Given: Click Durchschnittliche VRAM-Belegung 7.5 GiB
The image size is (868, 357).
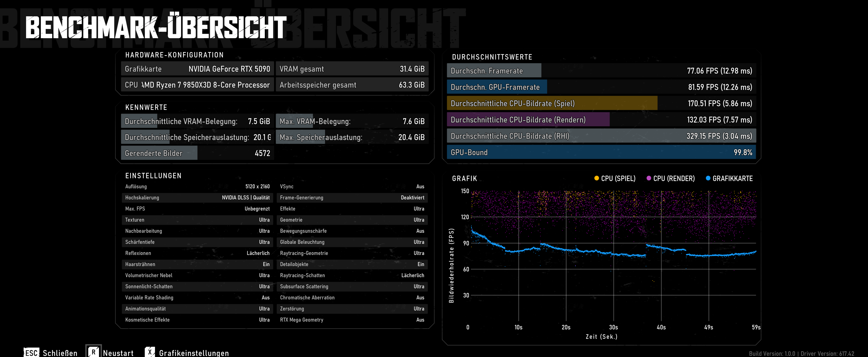Looking at the screenshot, I should pos(198,121).
